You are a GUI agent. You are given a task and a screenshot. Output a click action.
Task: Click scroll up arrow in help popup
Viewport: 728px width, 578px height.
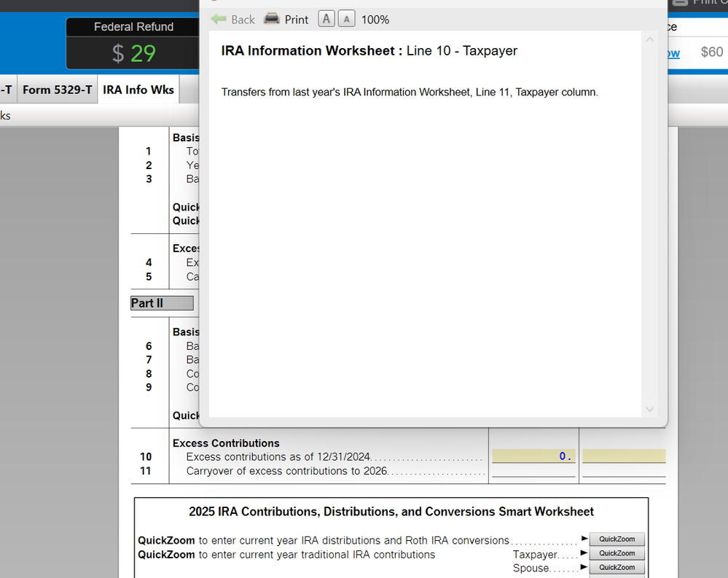pos(649,40)
